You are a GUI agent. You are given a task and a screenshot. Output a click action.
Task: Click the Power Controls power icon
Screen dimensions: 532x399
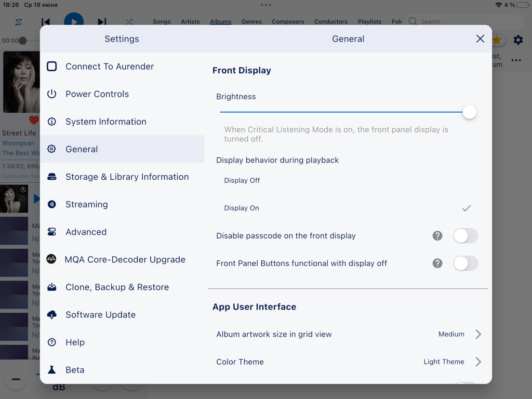pos(51,94)
